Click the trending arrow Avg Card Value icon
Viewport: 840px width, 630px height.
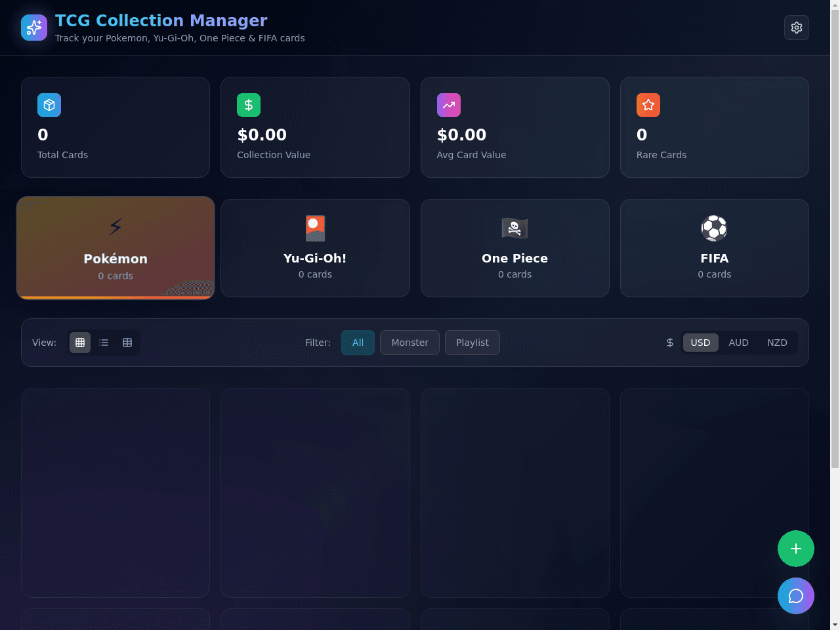(449, 105)
